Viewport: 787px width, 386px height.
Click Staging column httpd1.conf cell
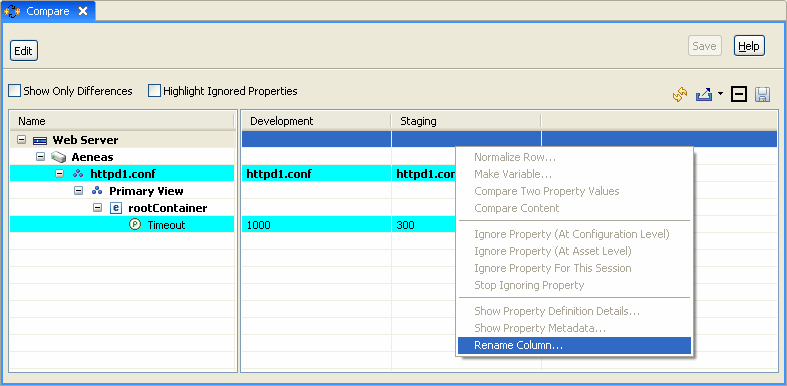(x=424, y=174)
